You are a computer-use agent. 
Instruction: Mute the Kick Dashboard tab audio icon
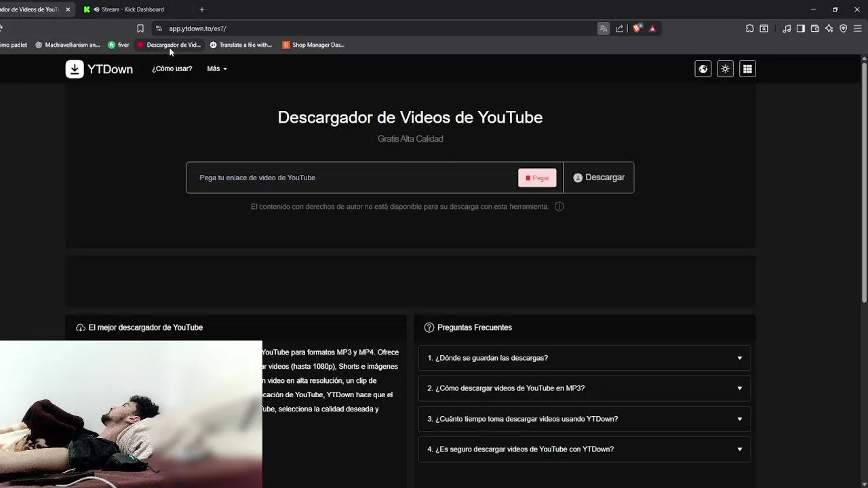pyautogui.click(x=96, y=9)
